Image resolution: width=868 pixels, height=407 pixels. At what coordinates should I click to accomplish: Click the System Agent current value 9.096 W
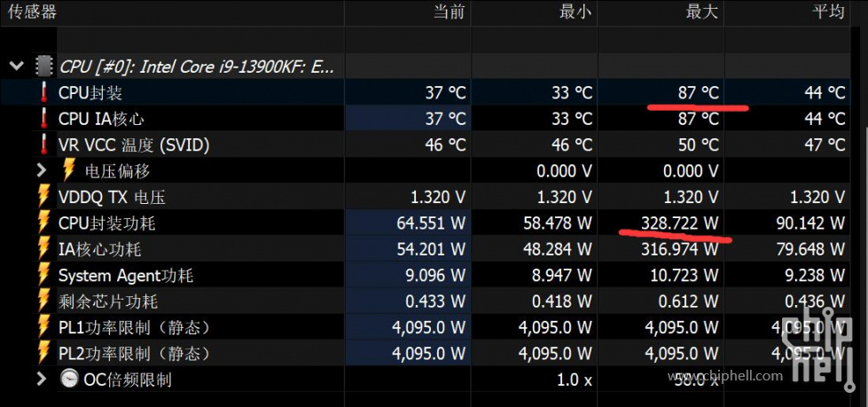tap(435, 275)
